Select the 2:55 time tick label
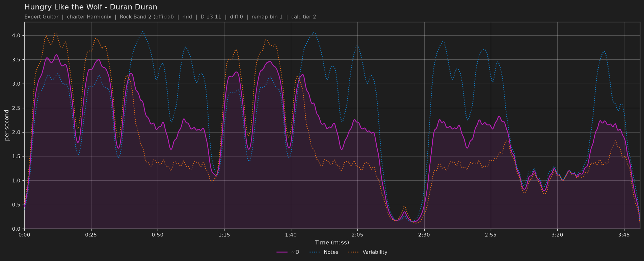 [x=491, y=235]
